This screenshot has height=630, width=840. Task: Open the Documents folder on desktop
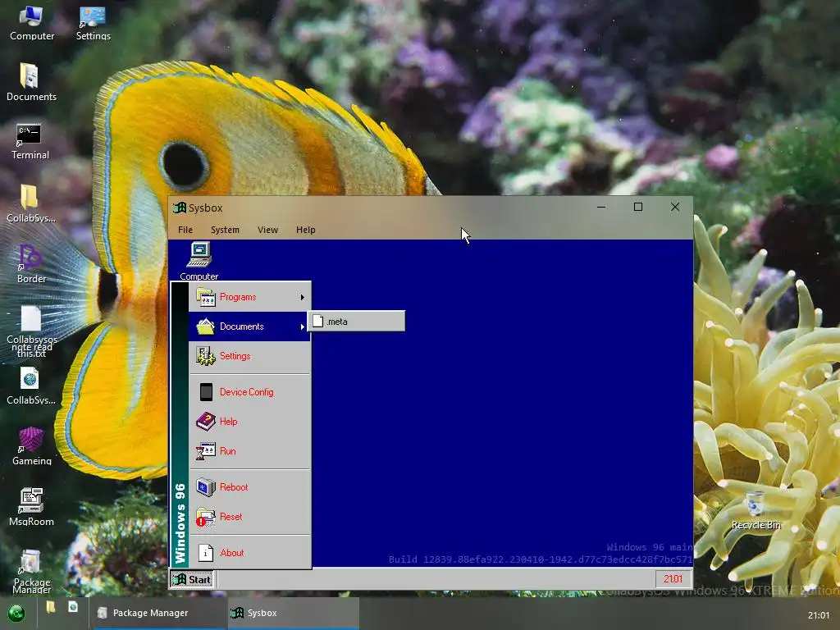31,82
